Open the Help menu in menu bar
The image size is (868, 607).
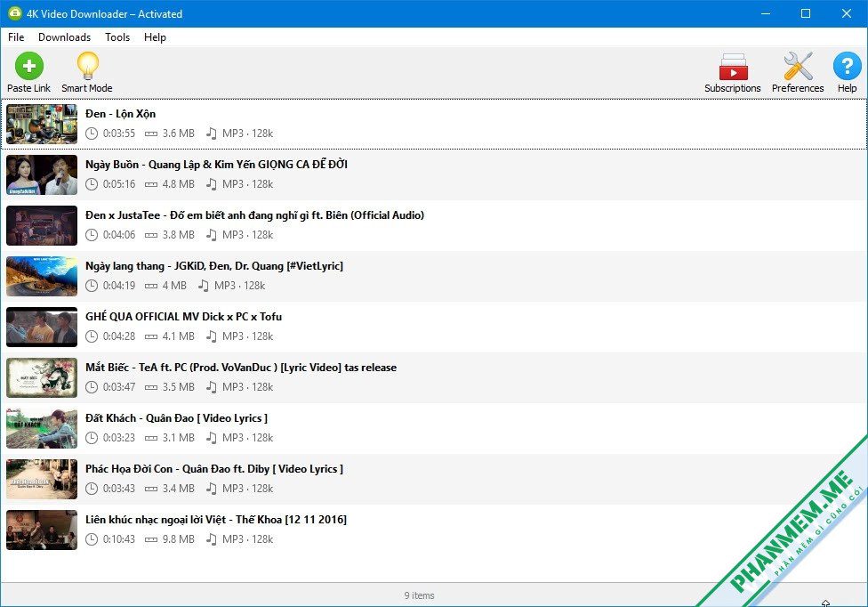155,37
